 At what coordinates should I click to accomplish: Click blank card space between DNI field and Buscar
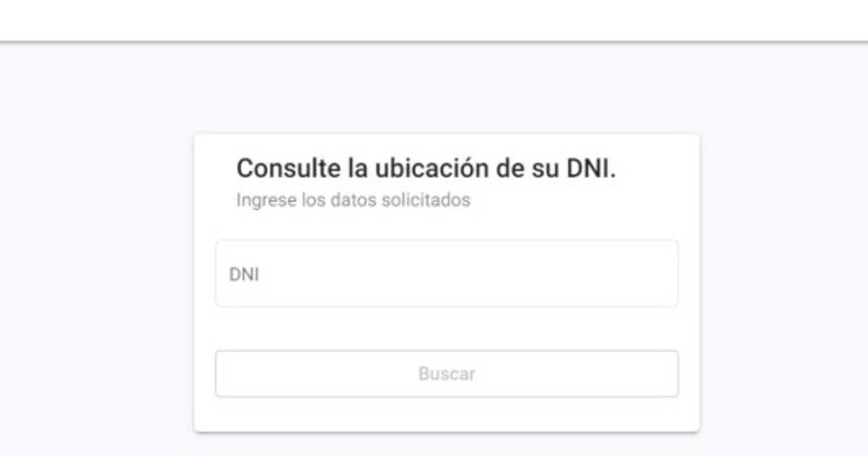(x=447, y=329)
